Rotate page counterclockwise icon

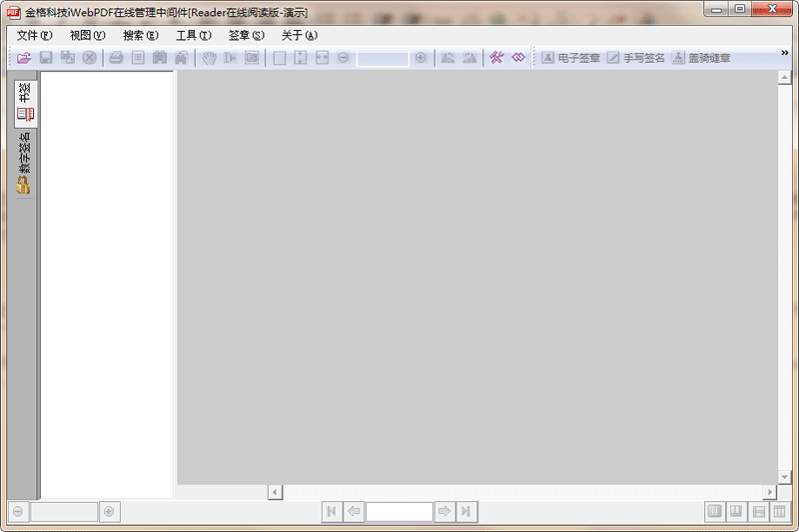click(x=447, y=58)
